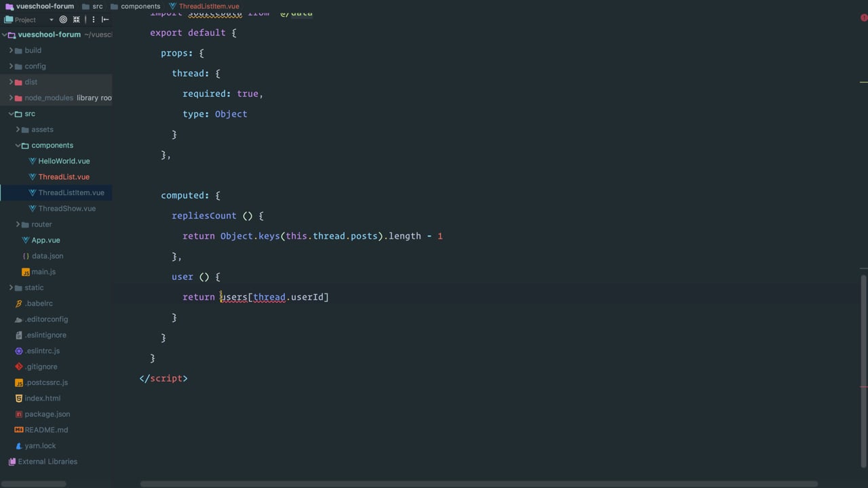This screenshot has width=868, height=488.
Task: Click the App.vue file icon
Action: click(26, 240)
